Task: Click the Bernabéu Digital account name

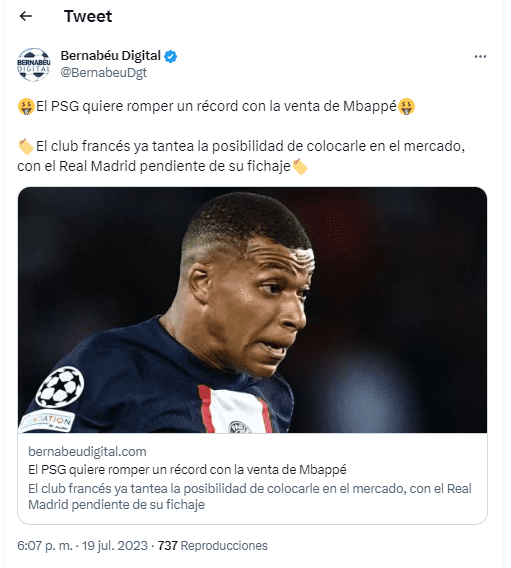Action: (x=110, y=56)
